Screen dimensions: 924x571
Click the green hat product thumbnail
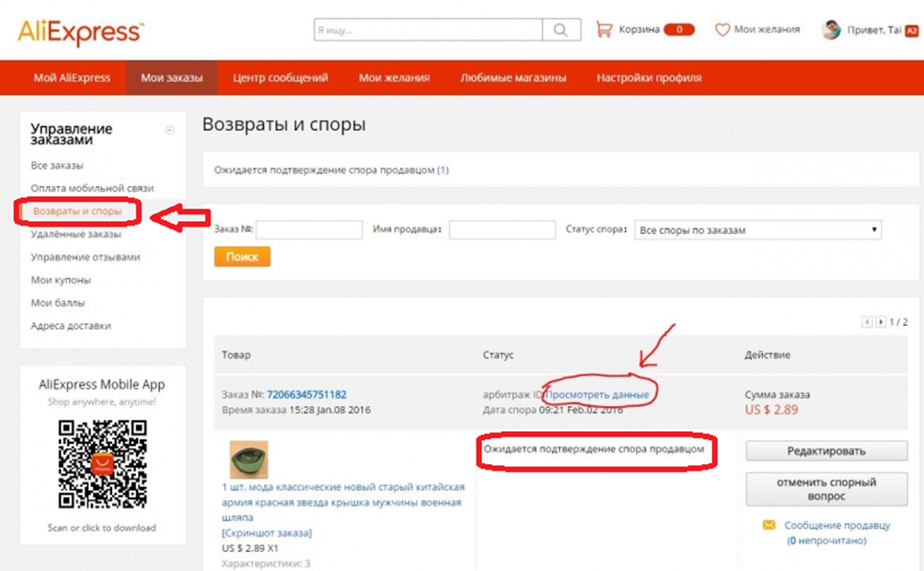pyautogui.click(x=248, y=460)
